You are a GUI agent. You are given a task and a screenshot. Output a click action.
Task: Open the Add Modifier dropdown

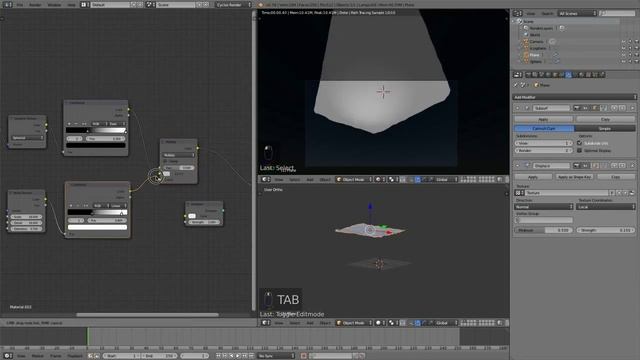[574, 97]
